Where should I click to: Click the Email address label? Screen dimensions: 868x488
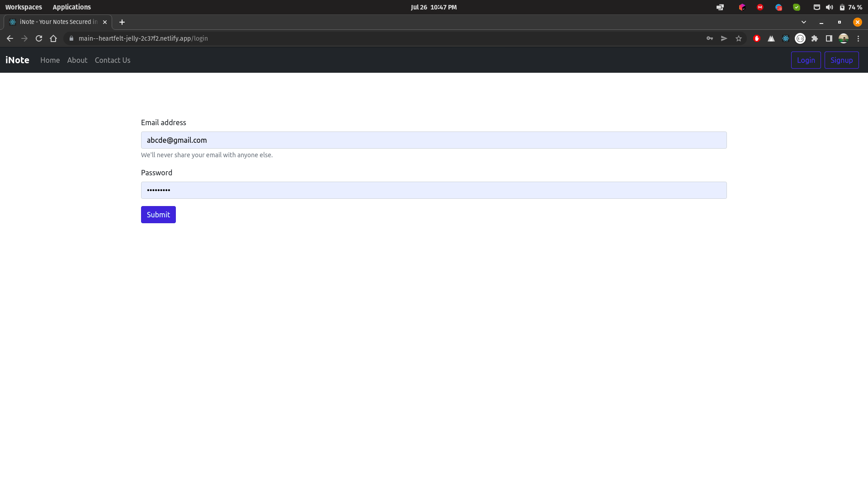164,122
